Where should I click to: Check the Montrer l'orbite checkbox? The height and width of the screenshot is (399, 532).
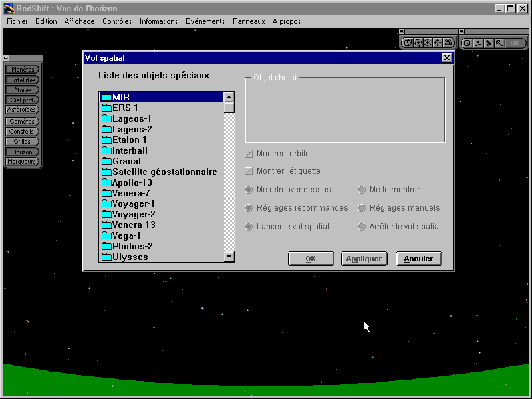click(249, 154)
